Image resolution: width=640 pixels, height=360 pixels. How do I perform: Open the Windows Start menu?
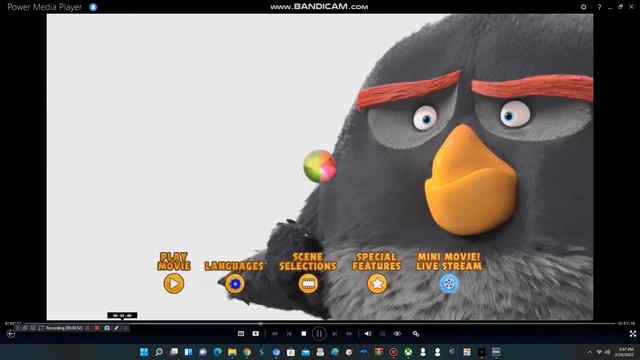144,352
